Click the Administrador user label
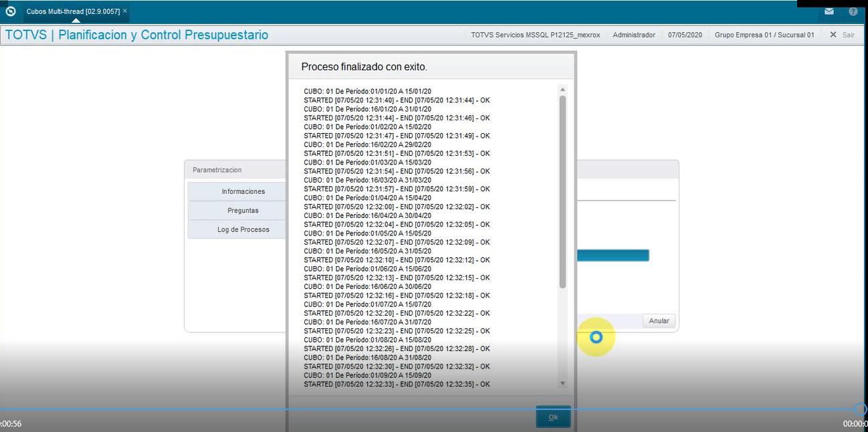 click(634, 35)
